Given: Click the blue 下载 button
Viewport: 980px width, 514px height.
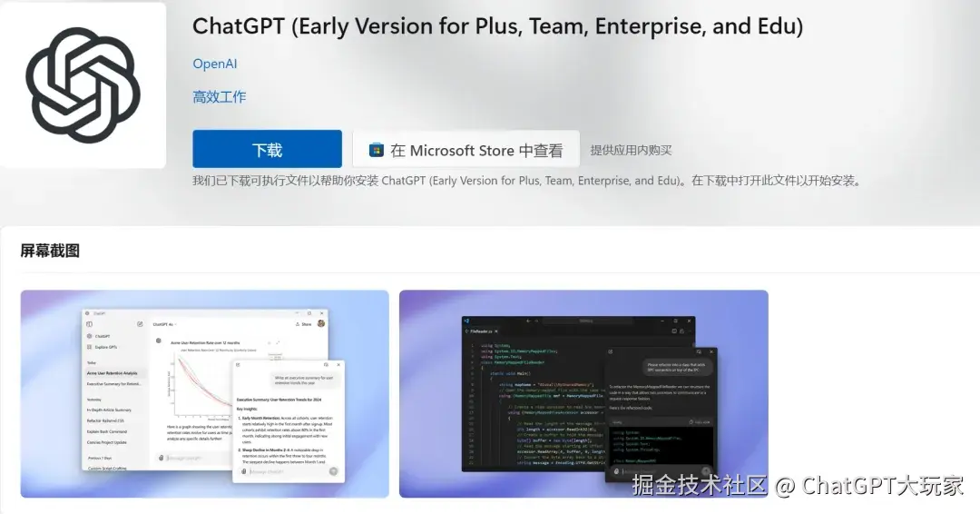Looking at the screenshot, I should (267, 149).
